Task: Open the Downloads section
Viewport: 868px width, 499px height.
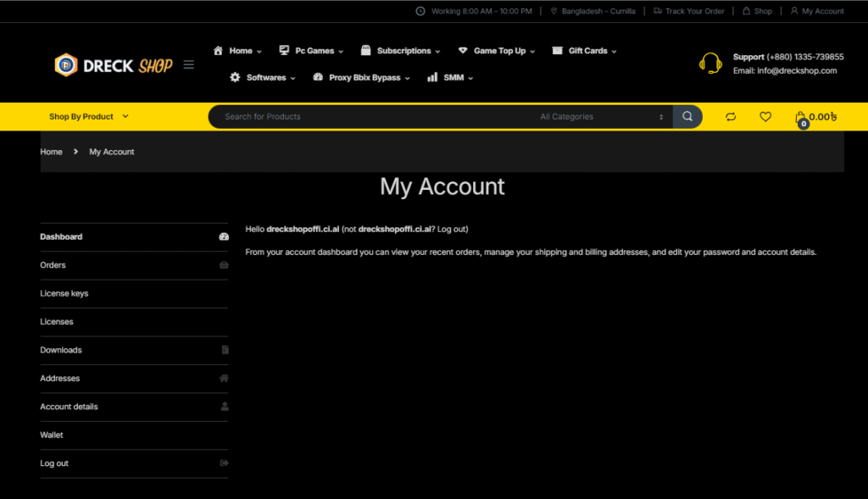Action: click(134, 350)
